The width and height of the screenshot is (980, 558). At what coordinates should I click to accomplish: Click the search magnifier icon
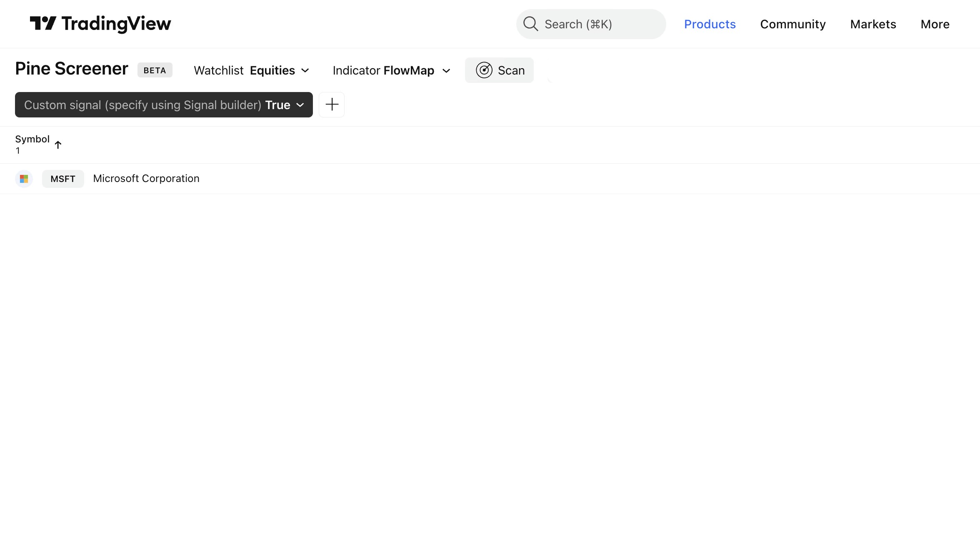[530, 24]
